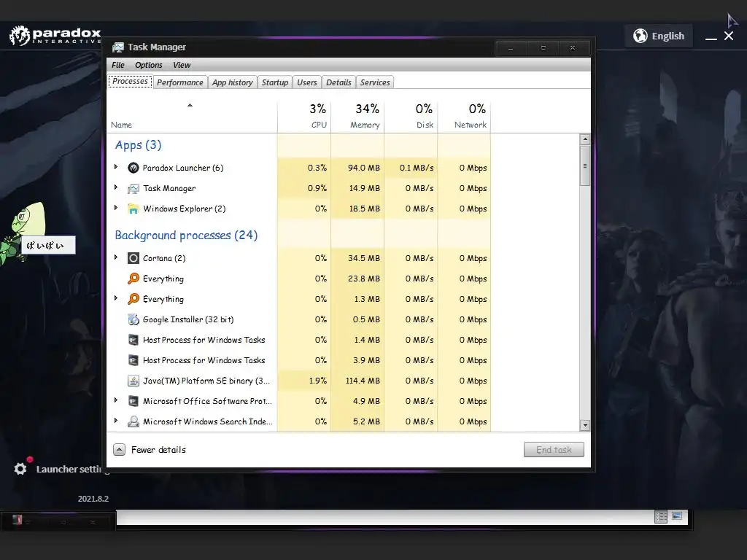
Task: Switch to the Performance tab
Action: (180, 82)
